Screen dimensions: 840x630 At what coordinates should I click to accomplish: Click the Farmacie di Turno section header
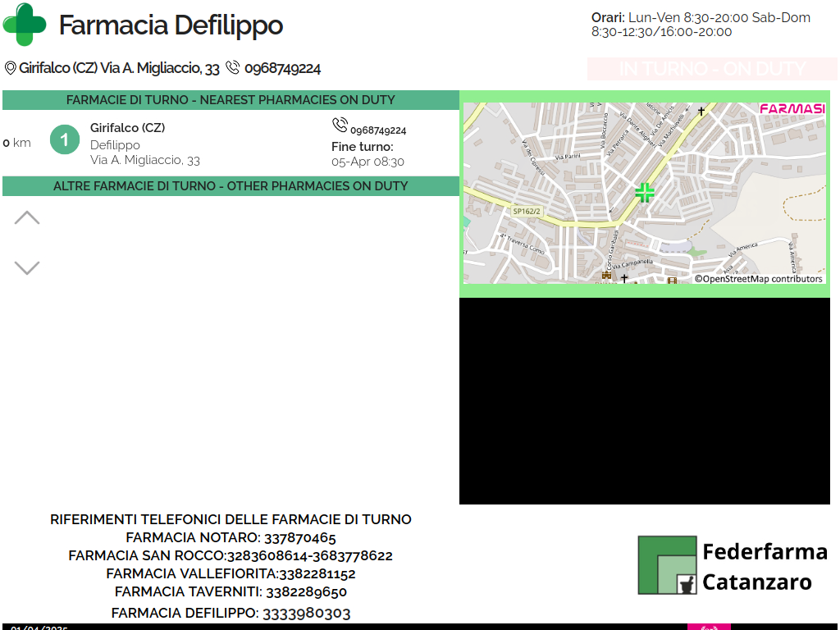click(x=231, y=100)
